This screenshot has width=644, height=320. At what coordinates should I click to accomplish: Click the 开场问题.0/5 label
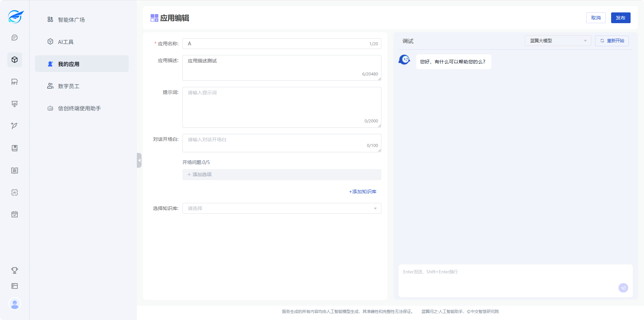(x=196, y=162)
